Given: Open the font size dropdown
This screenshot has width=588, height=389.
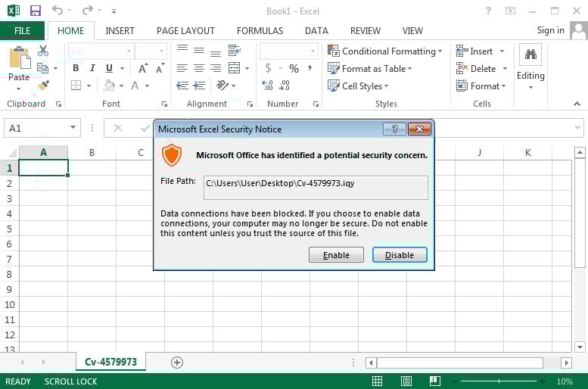Looking at the screenshot, I should click(162, 51).
